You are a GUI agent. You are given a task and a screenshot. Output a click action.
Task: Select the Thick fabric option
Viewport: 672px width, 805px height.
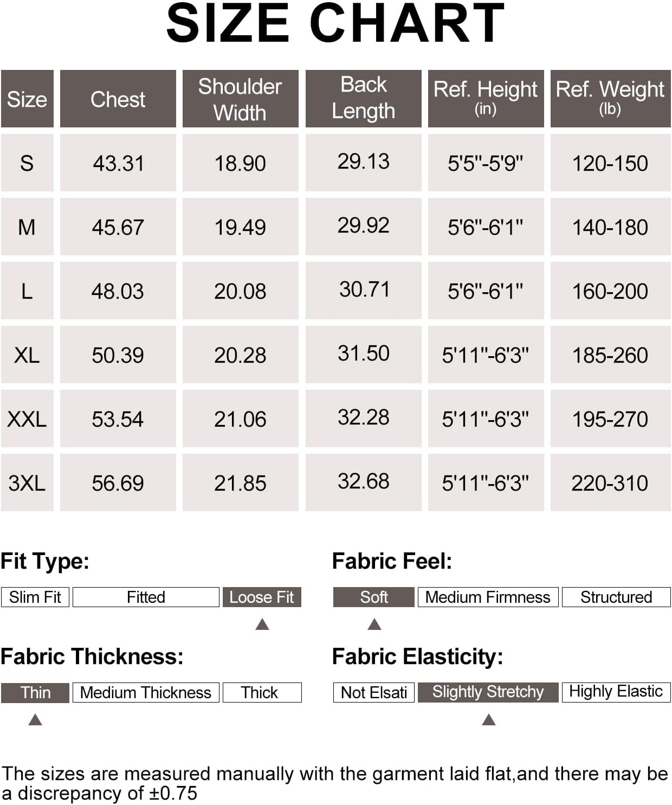click(262, 692)
